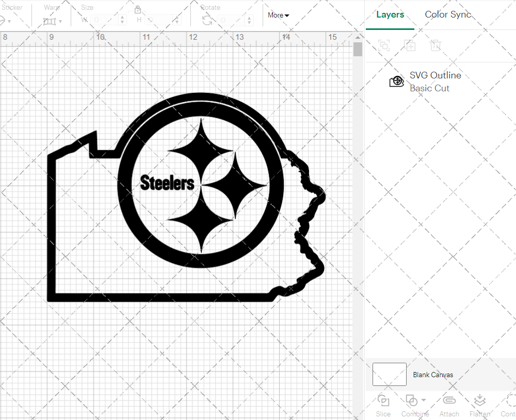Switch to the Color Sync tab
Viewport: 516px width, 420px height.
click(x=448, y=15)
